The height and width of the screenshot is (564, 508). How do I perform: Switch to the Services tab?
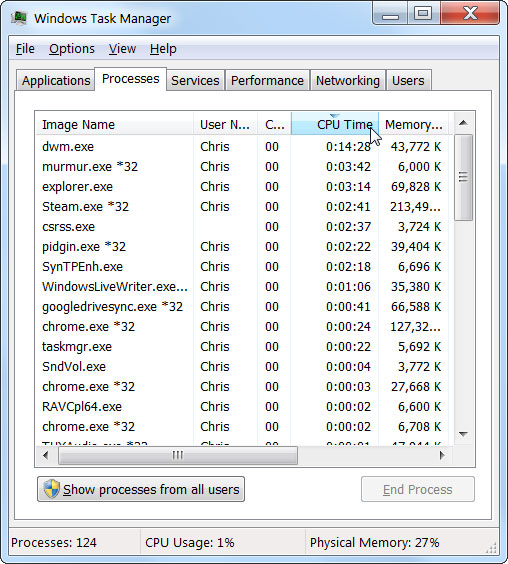(x=195, y=80)
